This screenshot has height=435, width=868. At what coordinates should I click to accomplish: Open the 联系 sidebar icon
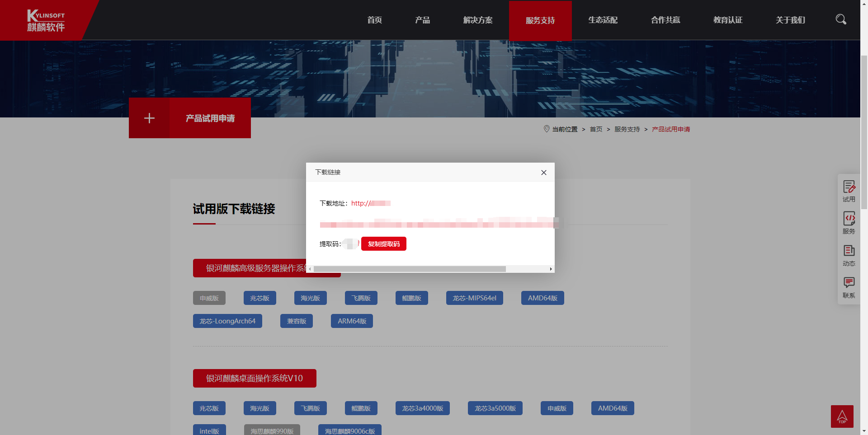(x=849, y=287)
